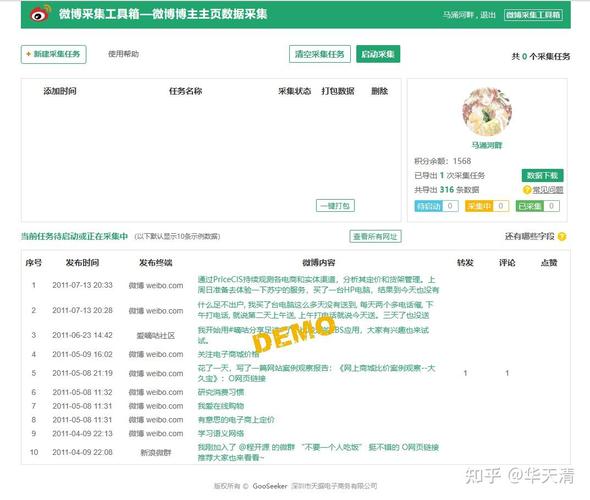The image size is (590, 500).
Task: Open row 1 post mentioning PriceCIS
Action: [318, 285]
